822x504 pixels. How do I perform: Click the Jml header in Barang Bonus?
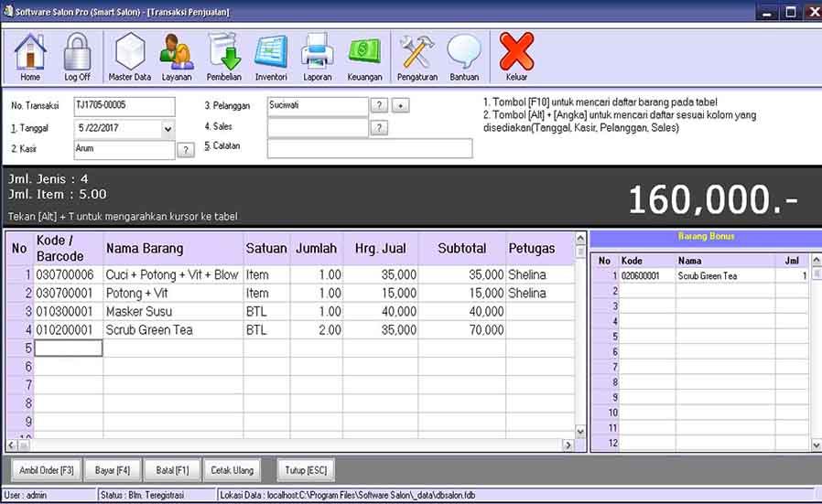(792, 261)
